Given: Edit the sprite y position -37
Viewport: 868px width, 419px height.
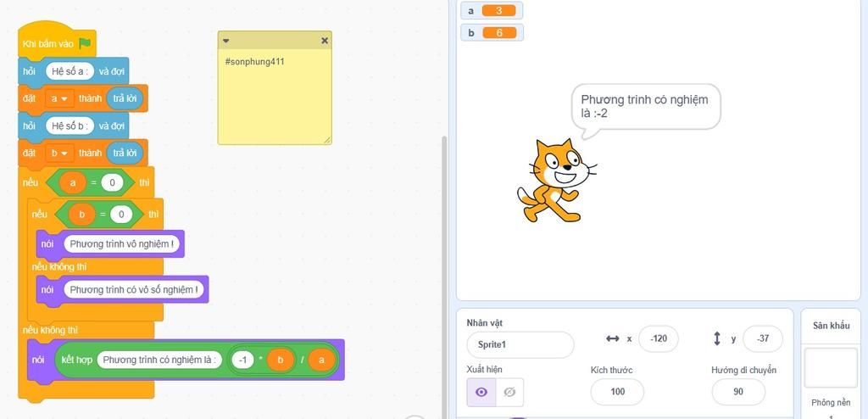Looking at the screenshot, I should [x=763, y=338].
